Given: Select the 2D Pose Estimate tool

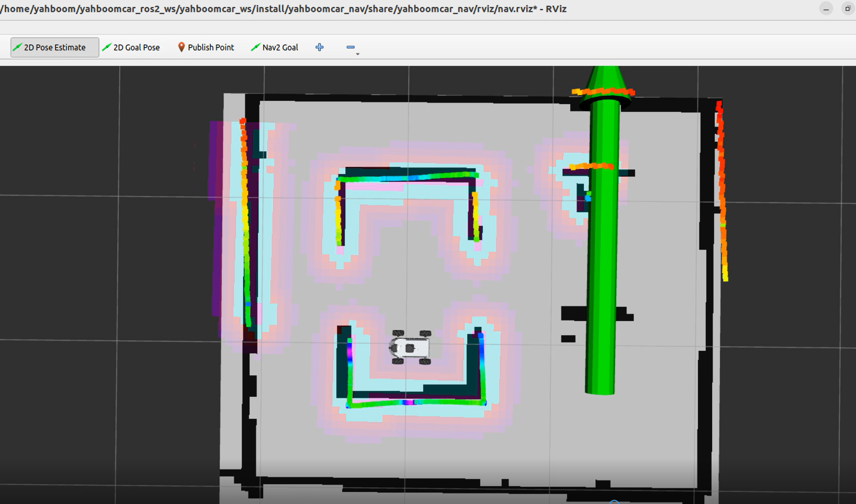Looking at the screenshot, I should (54, 48).
